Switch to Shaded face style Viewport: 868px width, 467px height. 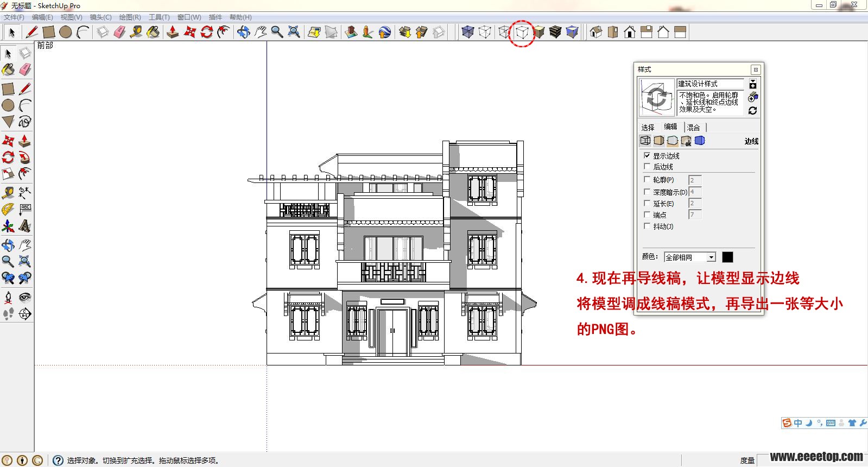538,32
